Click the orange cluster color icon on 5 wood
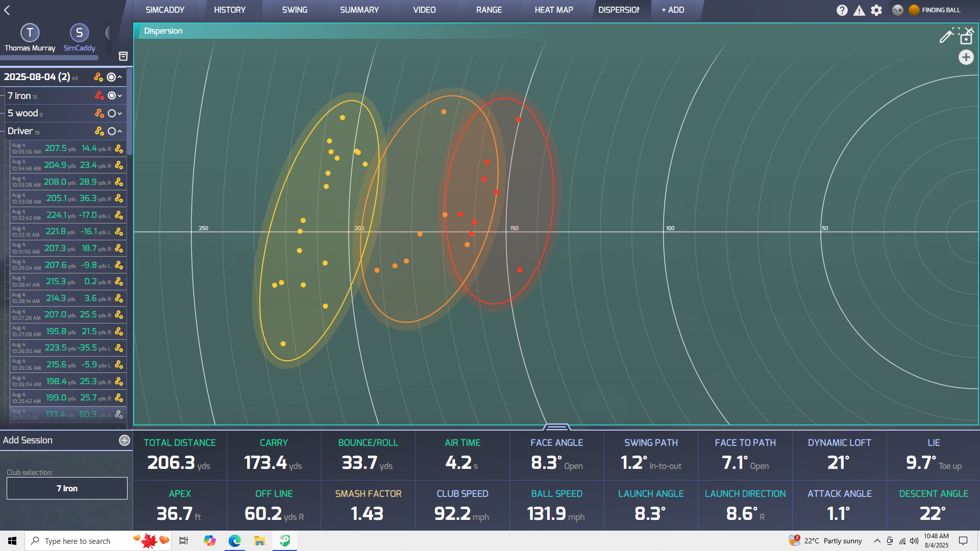 coord(100,113)
